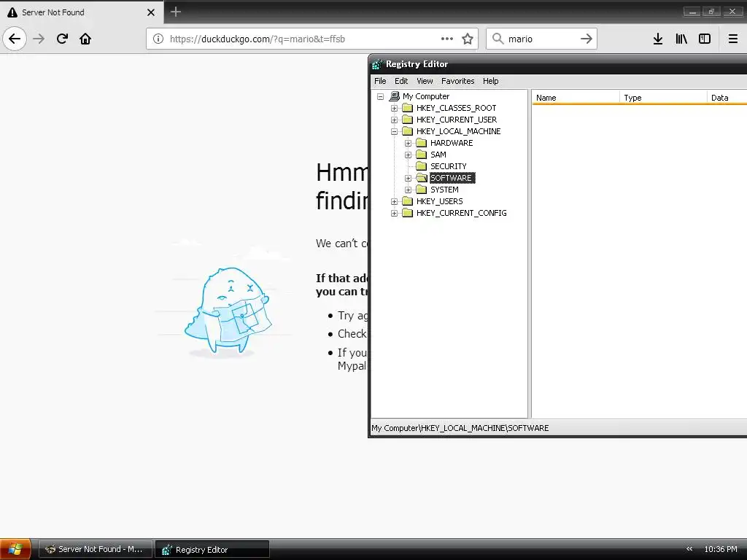Expand HKEY_USERS node

click(x=394, y=201)
